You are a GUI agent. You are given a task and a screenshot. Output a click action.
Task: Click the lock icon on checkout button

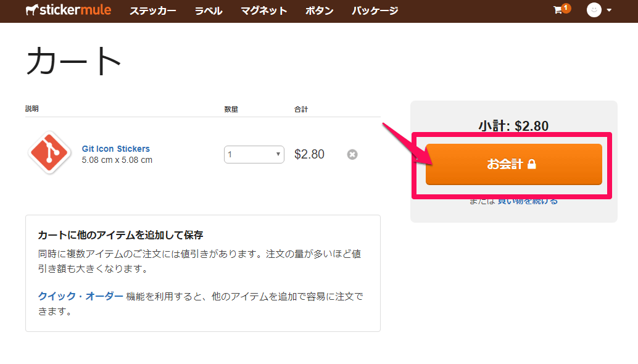click(531, 164)
